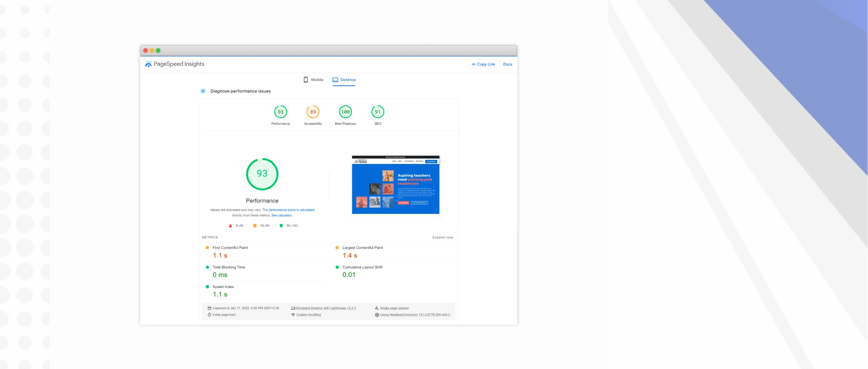Select the Best Practices score gauge 100
This screenshot has width=868, height=369.
pos(345,112)
